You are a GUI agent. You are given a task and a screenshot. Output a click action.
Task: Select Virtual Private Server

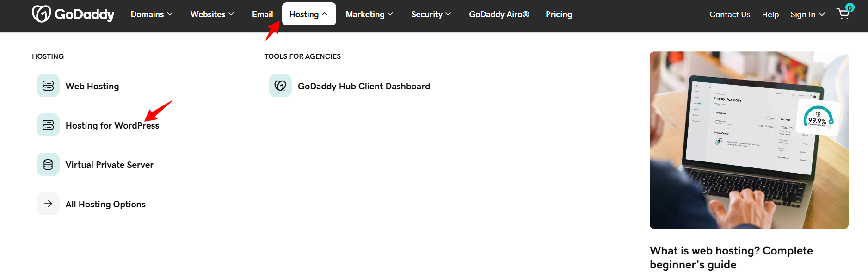click(110, 165)
